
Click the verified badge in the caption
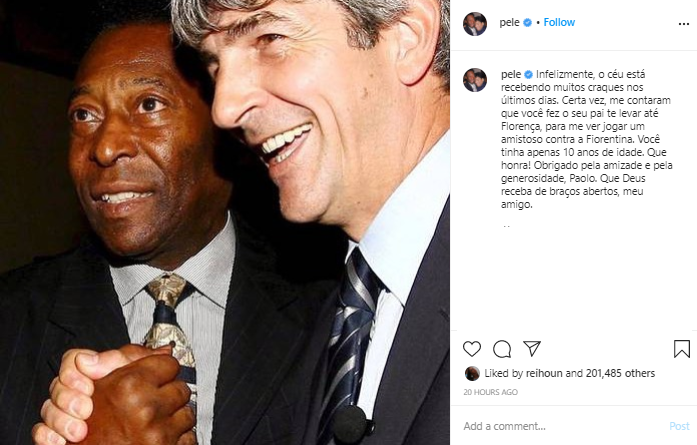(x=530, y=73)
